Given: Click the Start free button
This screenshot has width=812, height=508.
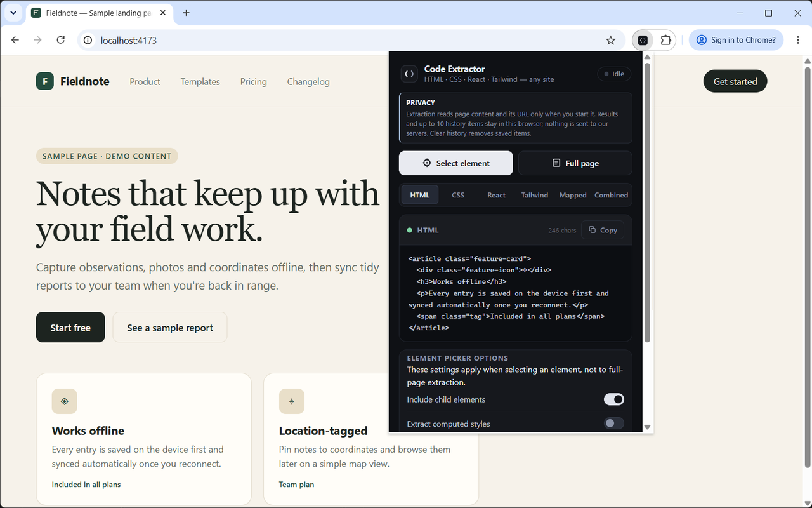Looking at the screenshot, I should pyautogui.click(x=70, y=328).
